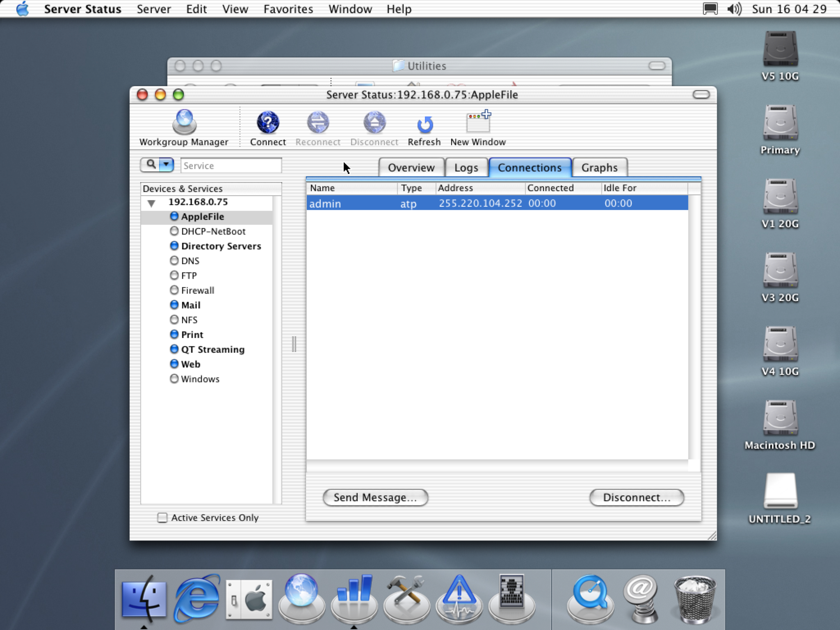This screenshot has height=630, width=840.
Task: Select the QT Streaming service
Action: (x=207, y=349)
